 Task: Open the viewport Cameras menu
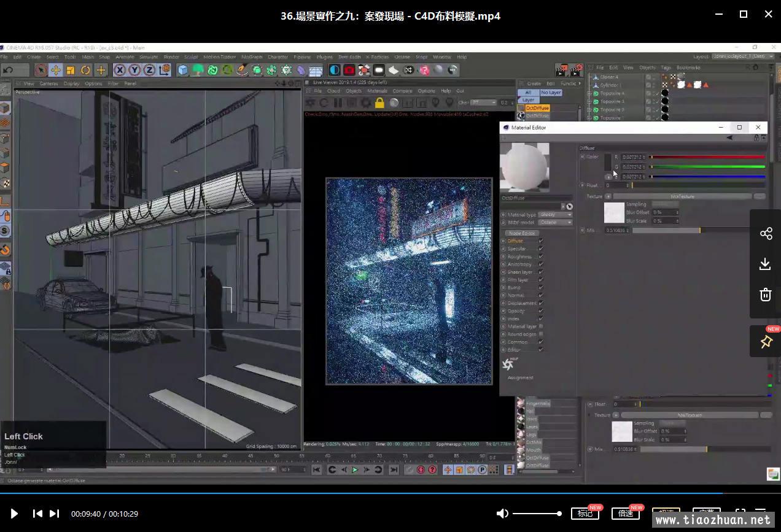click(49, 83)
